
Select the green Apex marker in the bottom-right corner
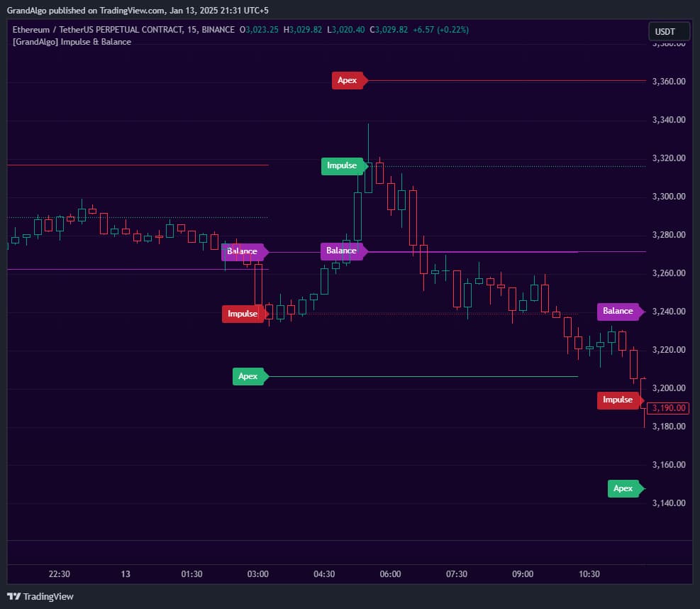[x=623, y=488]
